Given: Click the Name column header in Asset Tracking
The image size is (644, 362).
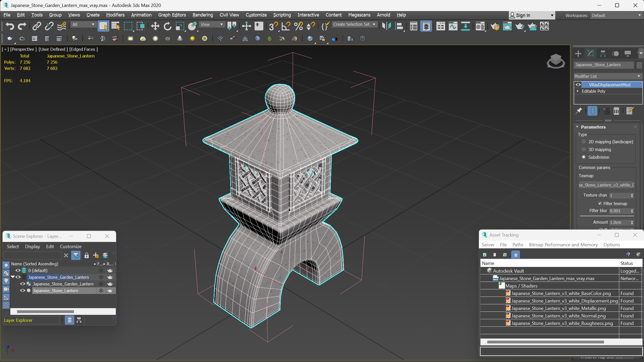Looking at the screenshot, I should pos(549,263).
